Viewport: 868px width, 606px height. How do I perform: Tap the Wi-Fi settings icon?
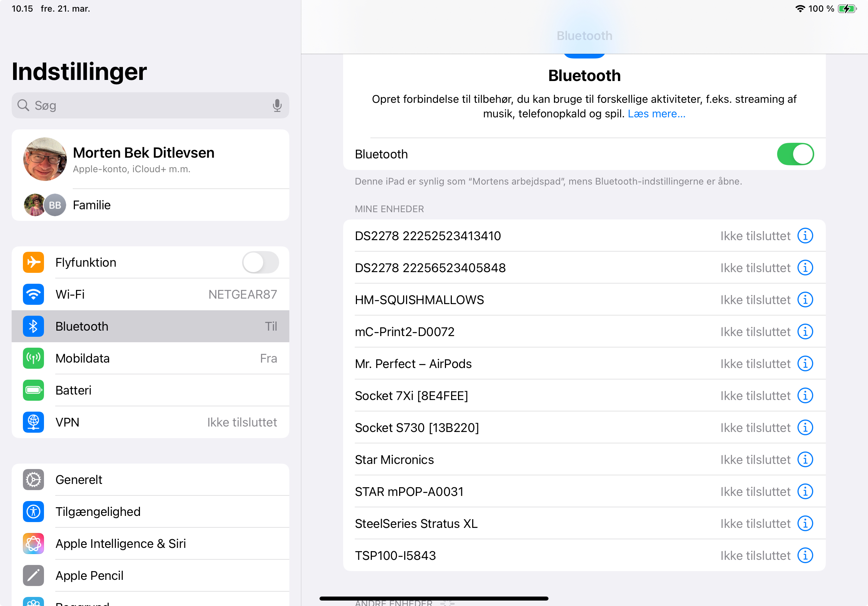click(33, 294)
